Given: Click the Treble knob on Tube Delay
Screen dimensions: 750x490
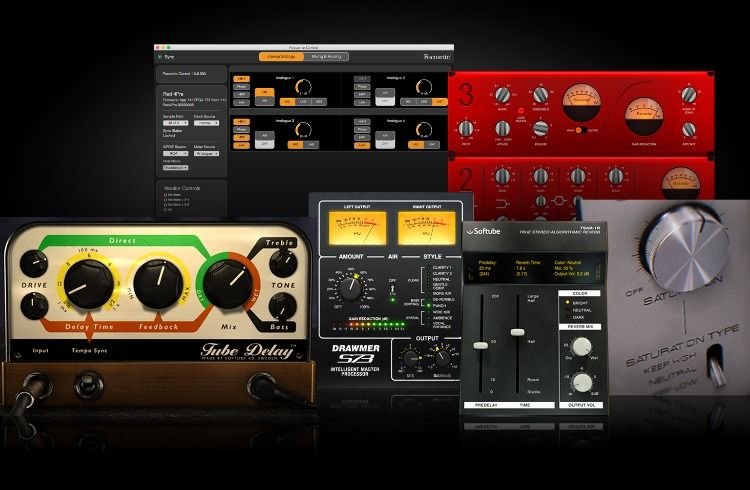Looking at the screenshot, I should pos(283,263).
